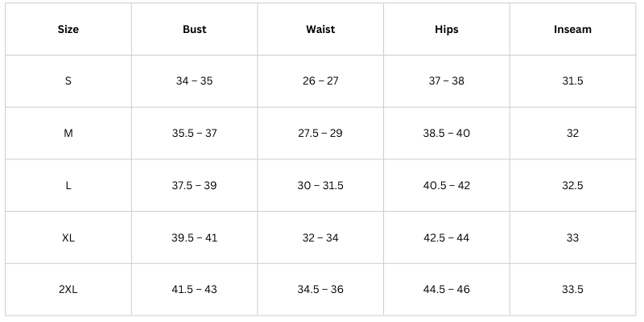This screenshot has height=322, width=644.
Task: Click the Waist column header
Action: [x=320, y=30]
